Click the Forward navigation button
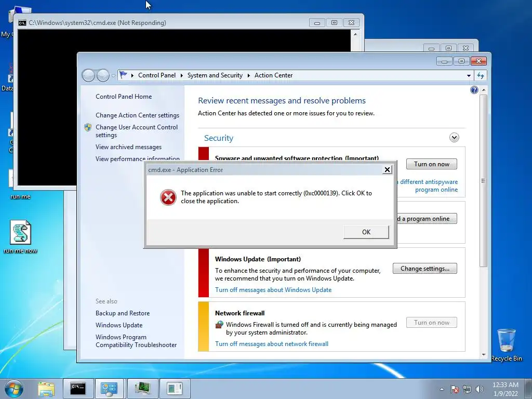The height and width of the screenshot is (399, 532). (x=103, y=75)
